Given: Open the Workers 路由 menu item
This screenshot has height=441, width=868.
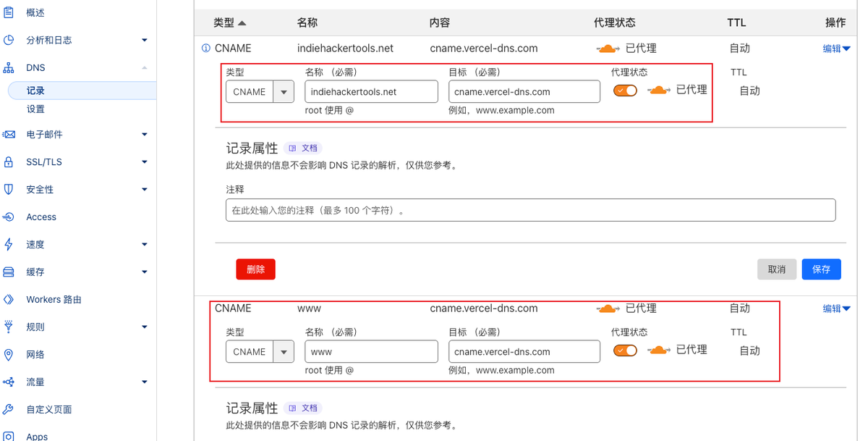Looking at the screenshot, I should (x=54, y=299).
